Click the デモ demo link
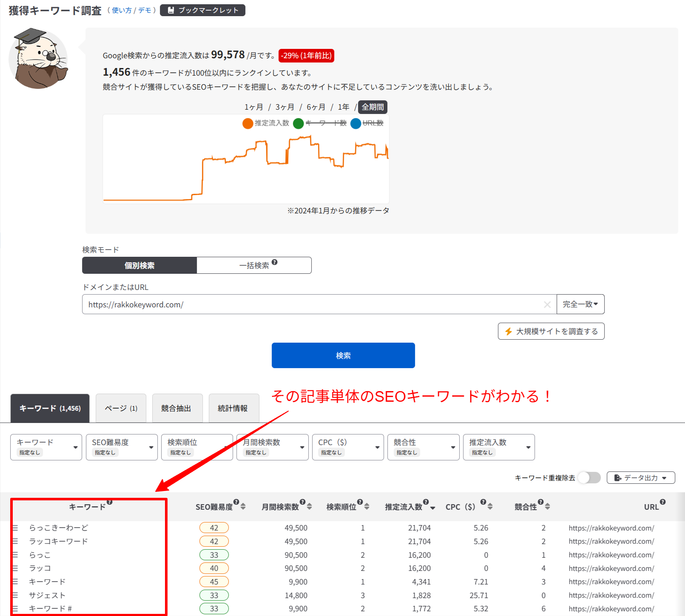This screenshot has width=685, height=616. pyautogui.click(x=145, y=10)
